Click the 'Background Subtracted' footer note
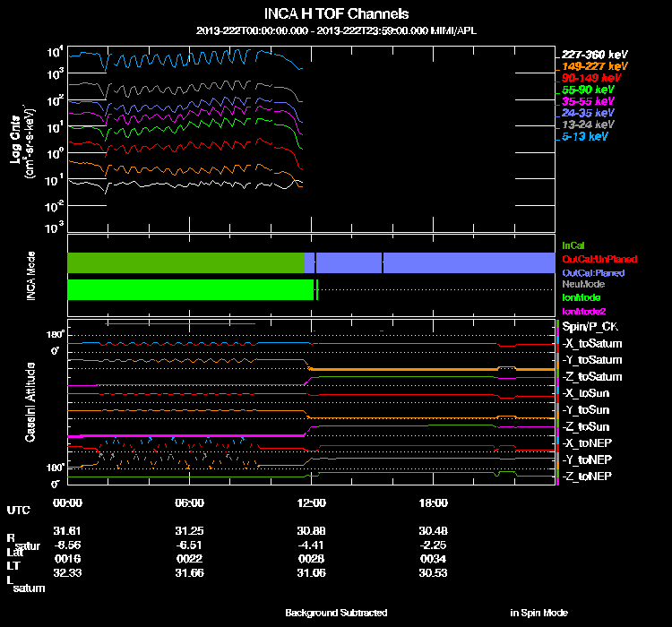 [x=336, y=613]
